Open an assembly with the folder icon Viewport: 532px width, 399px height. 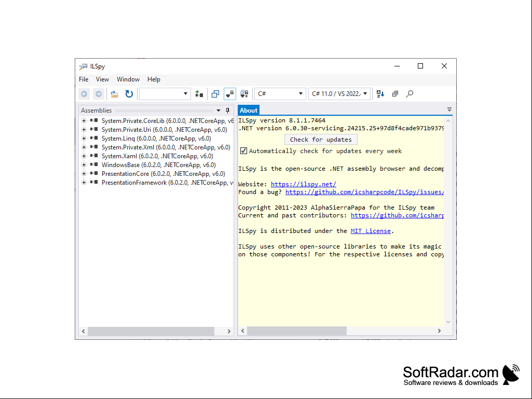coord(114,94)
